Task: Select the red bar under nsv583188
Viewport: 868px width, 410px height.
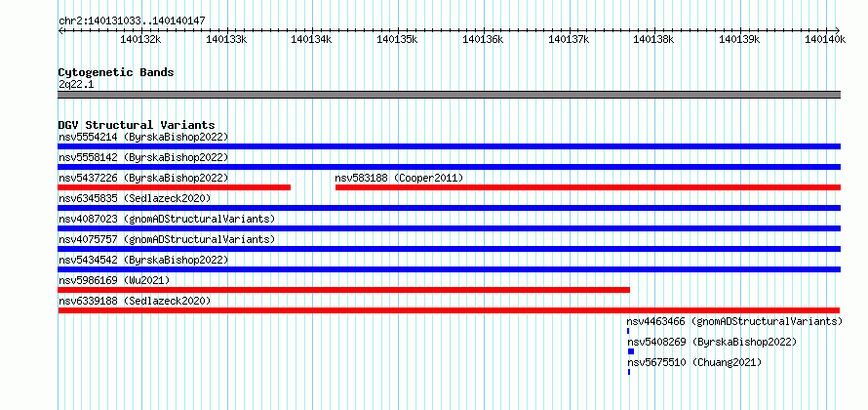Action: pyautogui.click(x=588, y=187)
